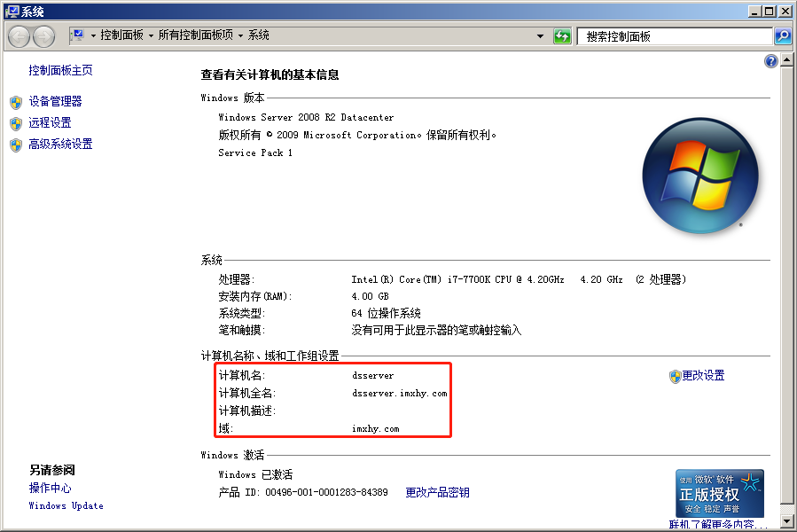Click the domain value imxhy.com
Screen dimensions: 797x532
[x=376, y=429]
